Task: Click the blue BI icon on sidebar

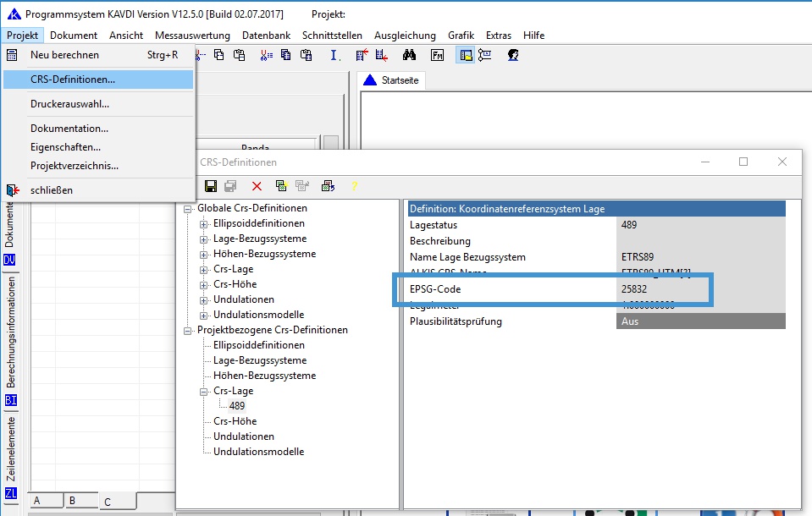Action: tap(10, 400)
